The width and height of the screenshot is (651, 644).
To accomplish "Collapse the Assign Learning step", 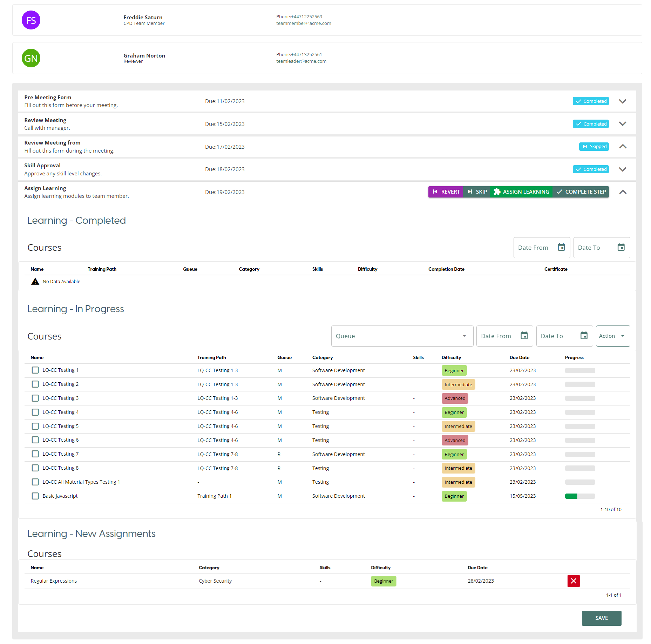I will [622, 192].
